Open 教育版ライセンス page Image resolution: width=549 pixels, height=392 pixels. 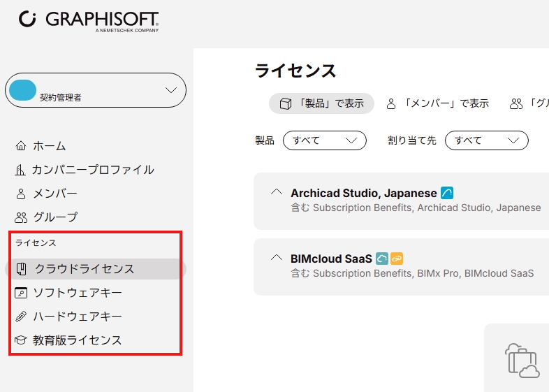click(x=78, y=340)
